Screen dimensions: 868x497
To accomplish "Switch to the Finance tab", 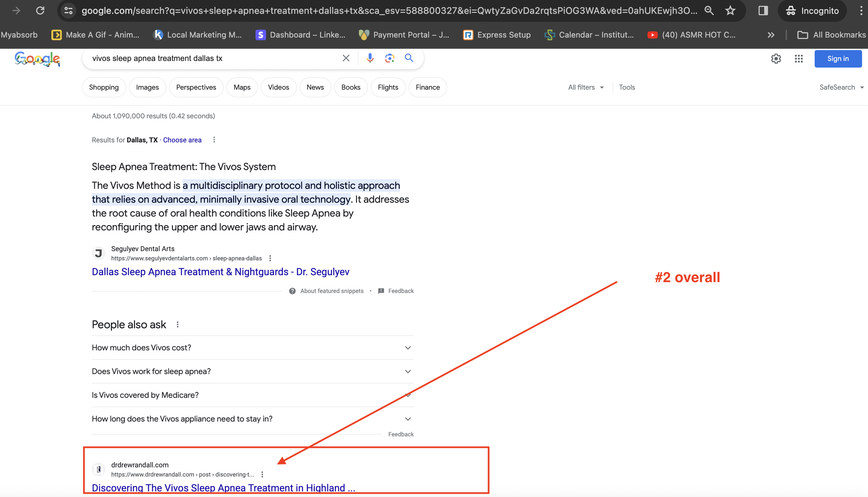I will 428,87.
